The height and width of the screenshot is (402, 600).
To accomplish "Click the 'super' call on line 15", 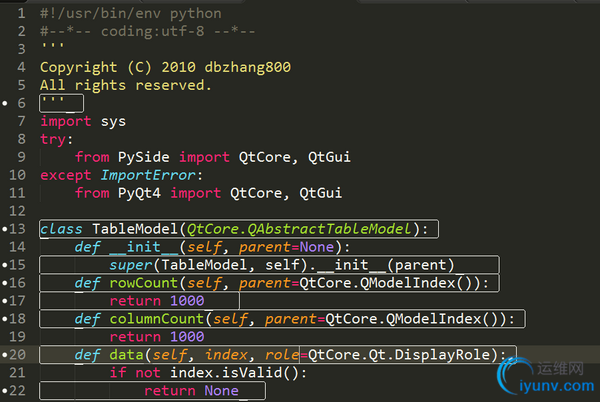I will click(131, 265).
